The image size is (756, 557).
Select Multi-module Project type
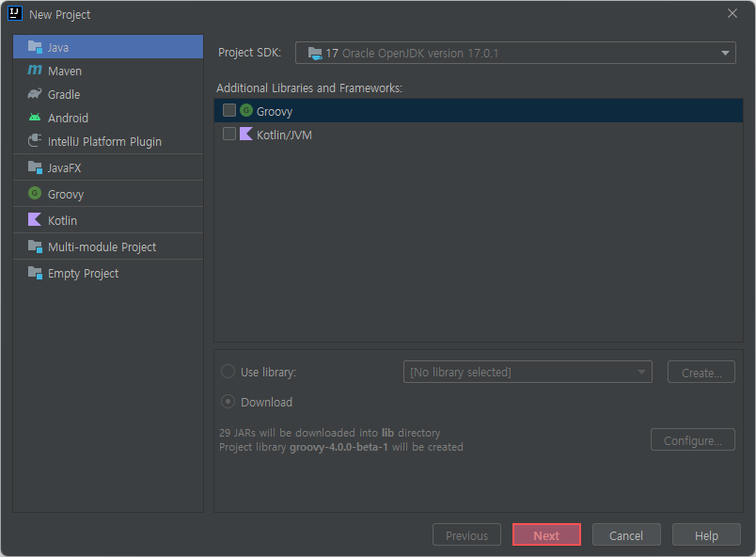click(x=108, y=247)
